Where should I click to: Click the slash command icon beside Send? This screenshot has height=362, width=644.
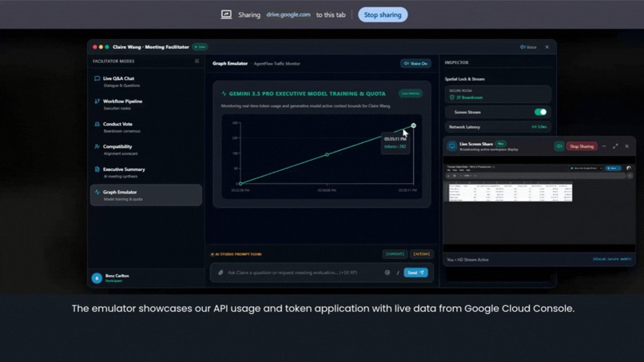coord(398,272)
